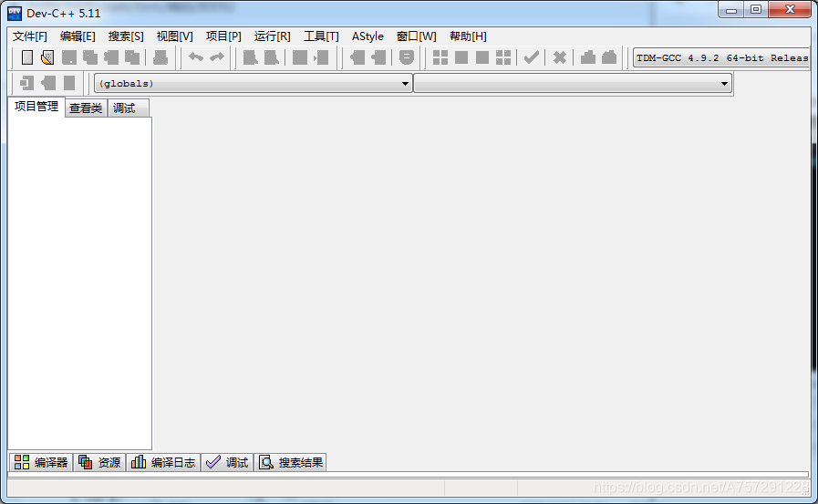Viewport: 818px width, 504px height.
Task: Click the greyed Print icon
Action: (160, 57)
